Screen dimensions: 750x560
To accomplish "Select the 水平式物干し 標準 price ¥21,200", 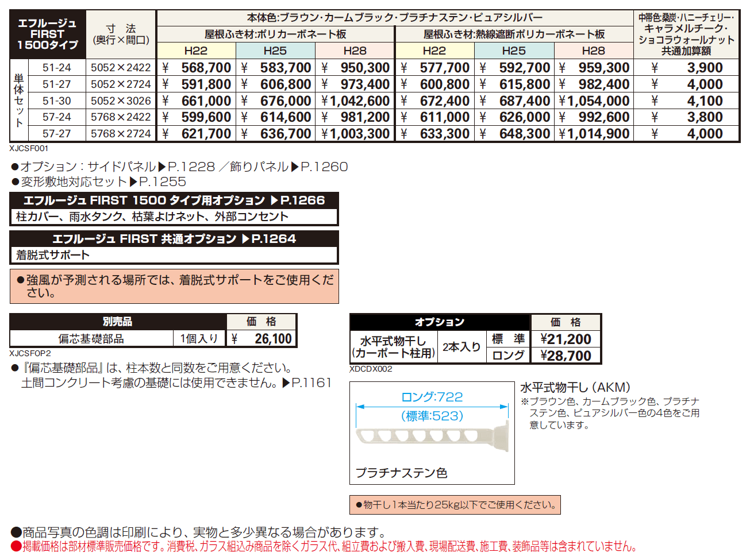I will 566,338.
